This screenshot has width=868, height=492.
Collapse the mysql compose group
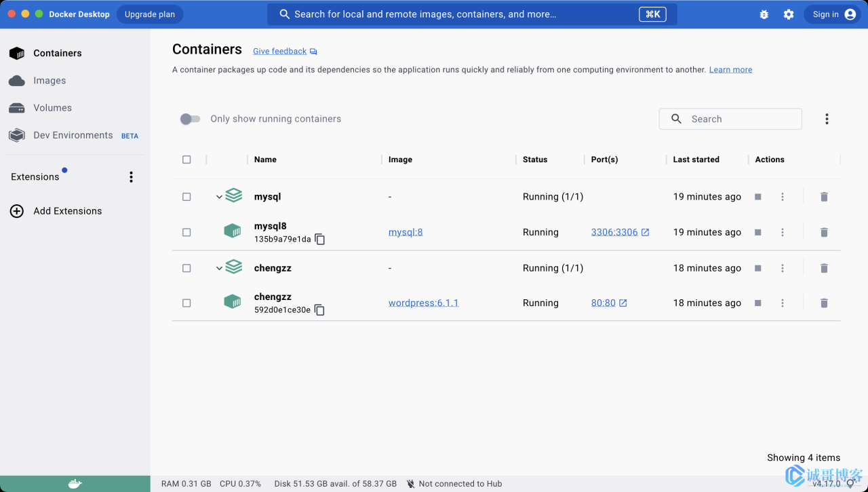pos(219,197)
